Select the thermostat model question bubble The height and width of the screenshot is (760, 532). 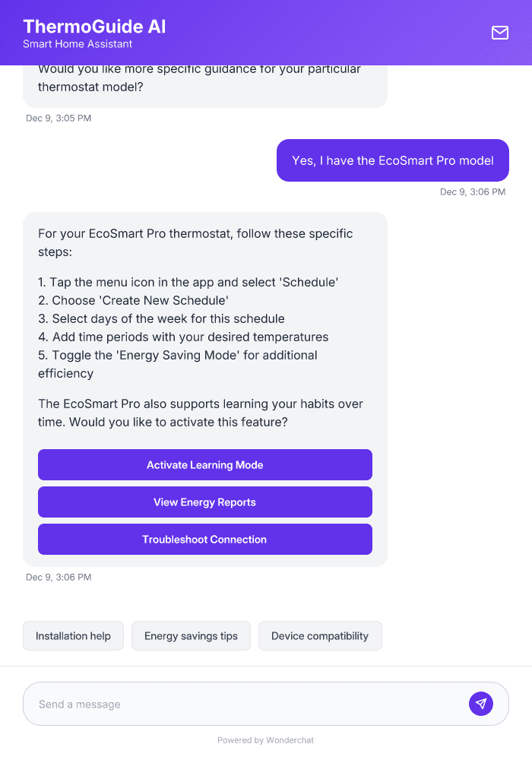199,78
